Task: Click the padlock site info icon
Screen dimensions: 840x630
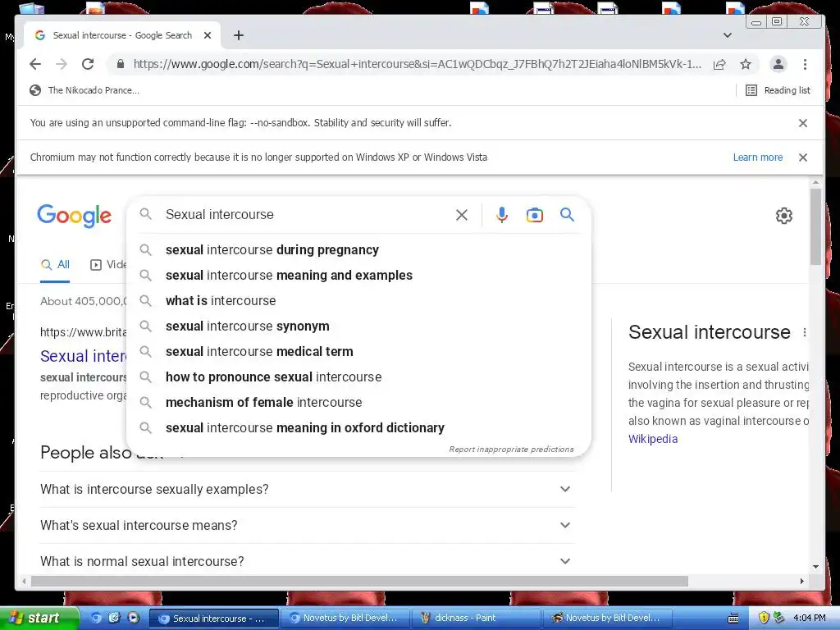Action: [121, 64]
